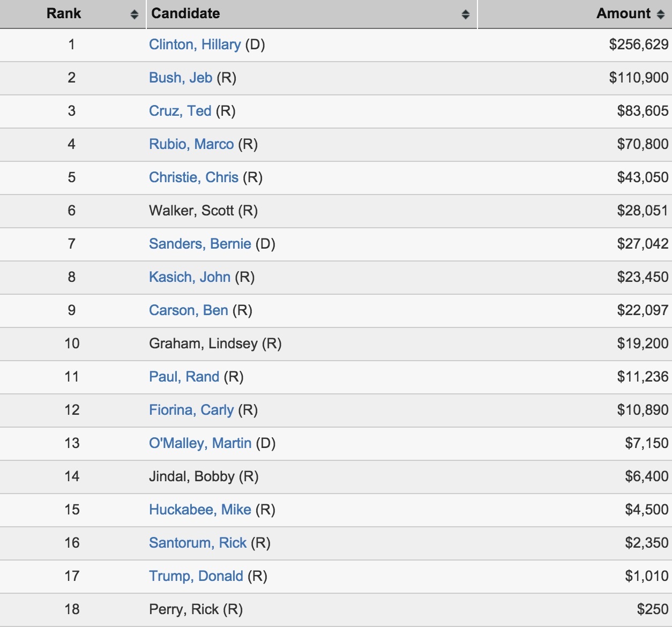Image resolution: width=672 pixels, height=627 pixels.
Task: Sort table by Rank arrows icon
Action: tap(135, 14)
